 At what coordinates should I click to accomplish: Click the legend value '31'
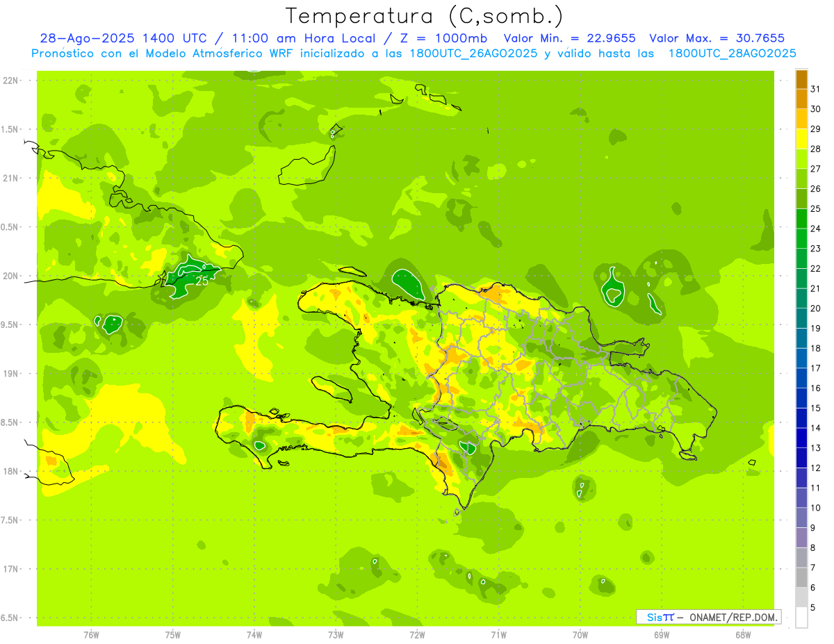(x=816, y=89)
